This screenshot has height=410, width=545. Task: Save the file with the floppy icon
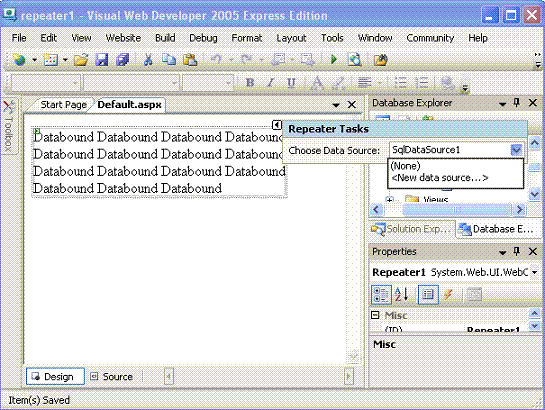[101, 60]
